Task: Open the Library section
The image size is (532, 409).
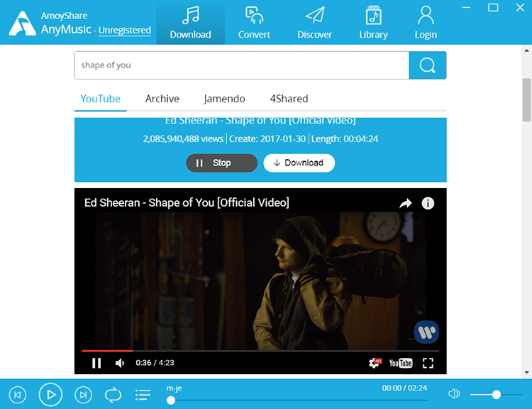Action: coord(373,23)
